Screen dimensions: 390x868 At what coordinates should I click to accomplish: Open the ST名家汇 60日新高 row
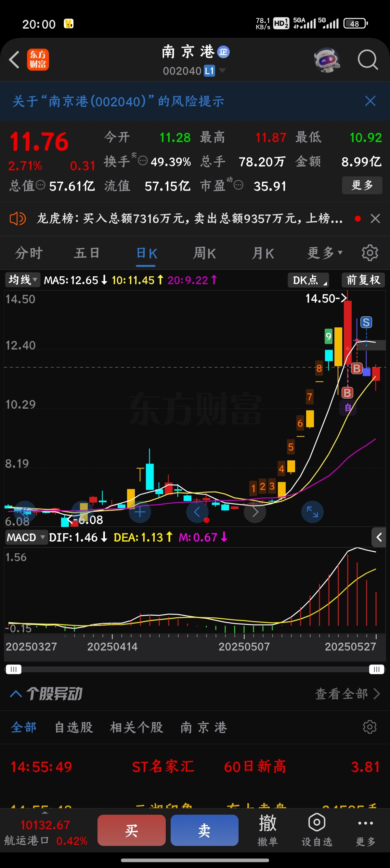[x=195, y=767]
